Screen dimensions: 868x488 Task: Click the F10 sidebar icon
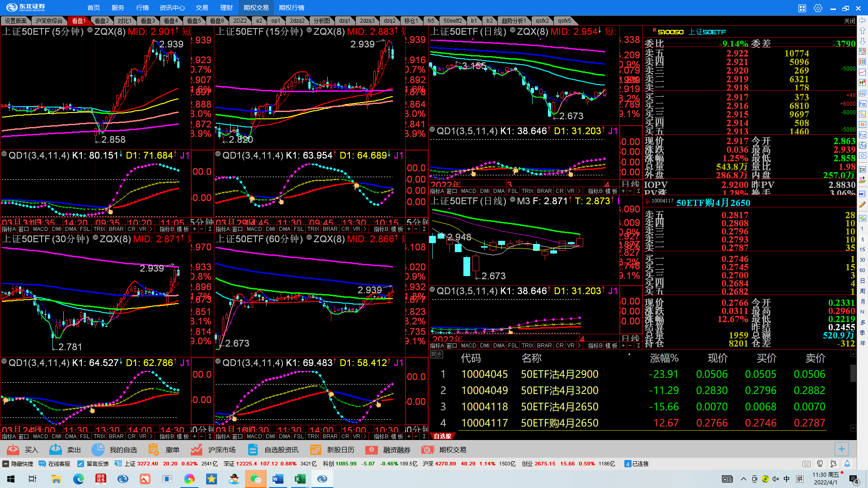coord(863,103)
